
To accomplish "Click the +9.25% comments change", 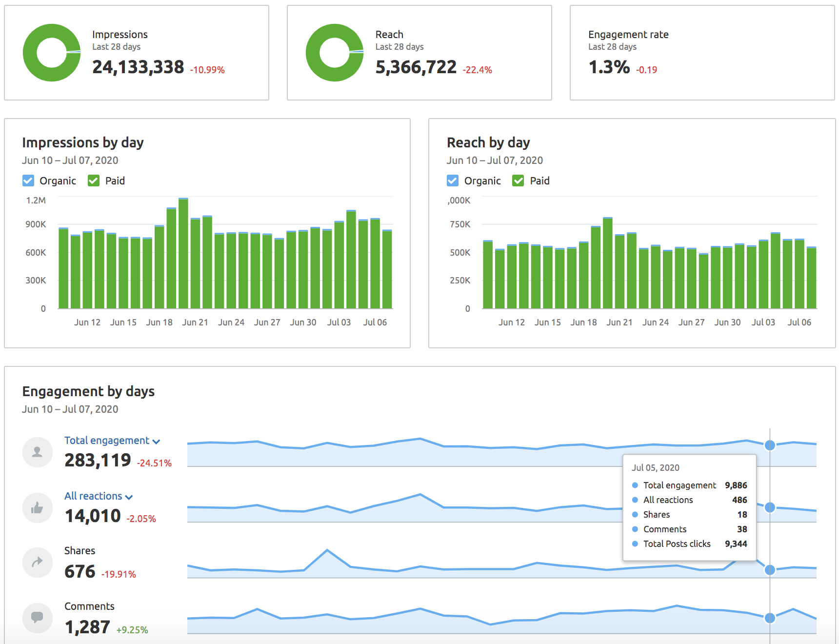I will (132, 630).
